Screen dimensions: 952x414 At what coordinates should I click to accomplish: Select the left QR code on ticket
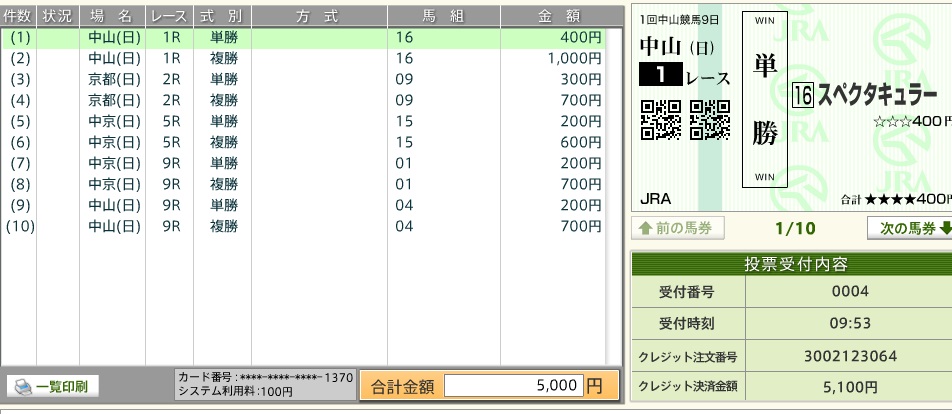coord(661,120)
